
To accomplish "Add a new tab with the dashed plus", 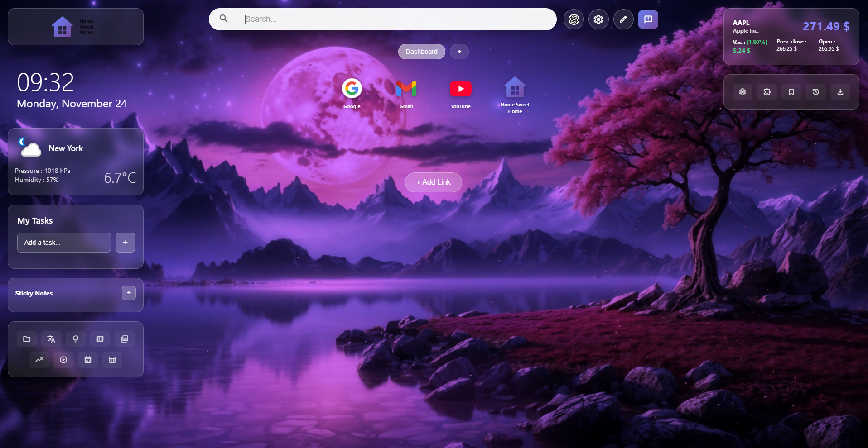I will 459,52.
